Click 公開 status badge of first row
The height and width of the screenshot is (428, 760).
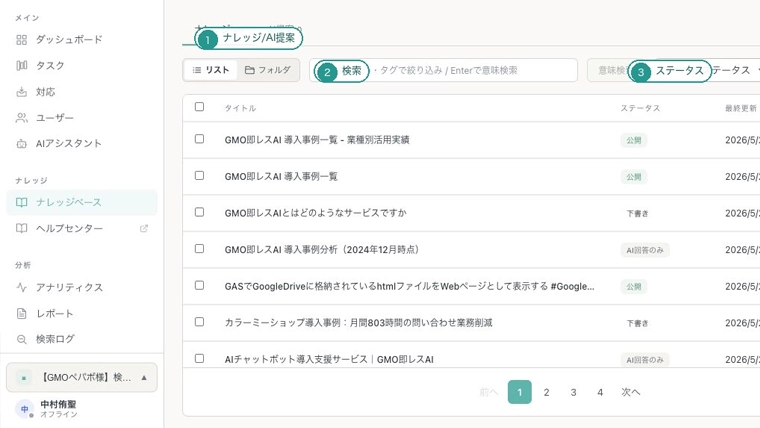(633, 141)
